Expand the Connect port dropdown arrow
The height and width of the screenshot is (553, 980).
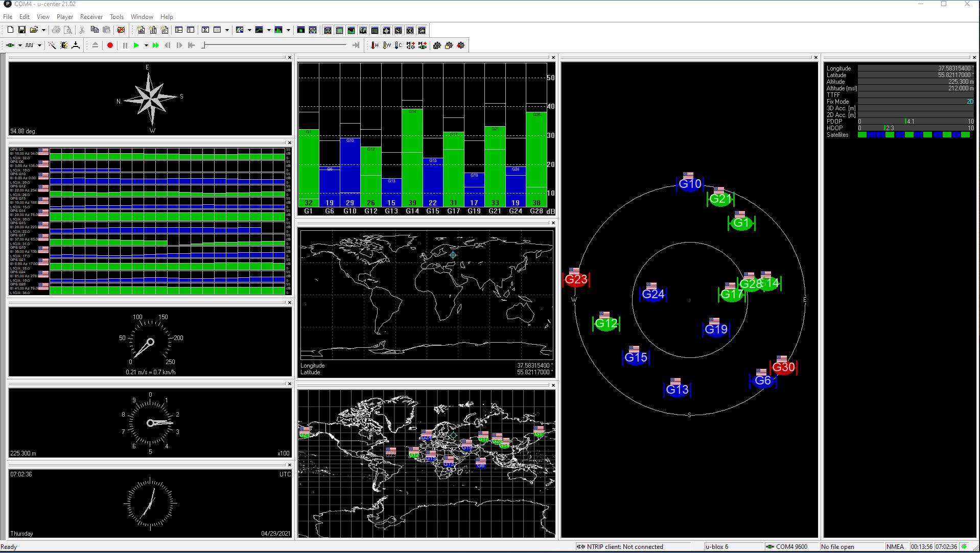(x=20, y=45)
